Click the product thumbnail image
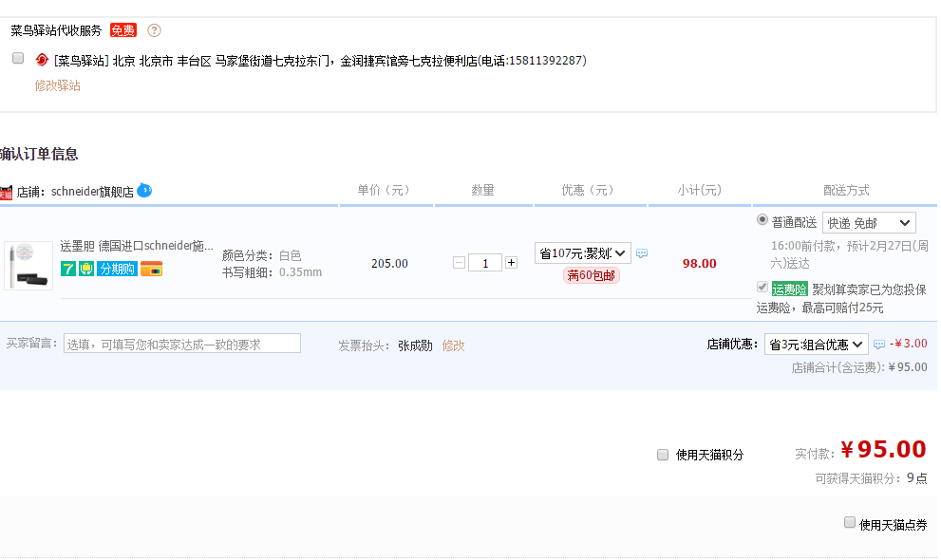Viewport: 941px width, 560px height. 28,266
